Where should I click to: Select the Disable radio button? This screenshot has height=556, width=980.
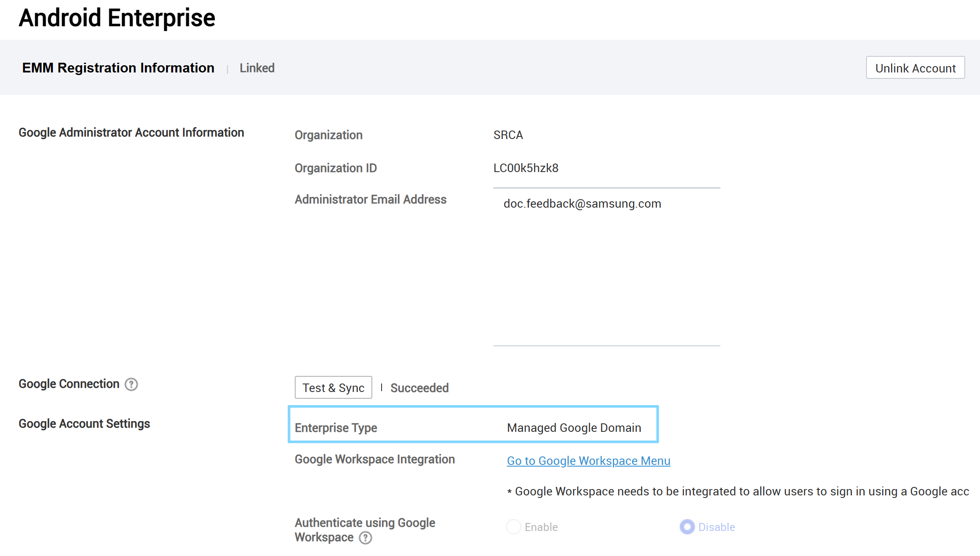tap(687, 527)
